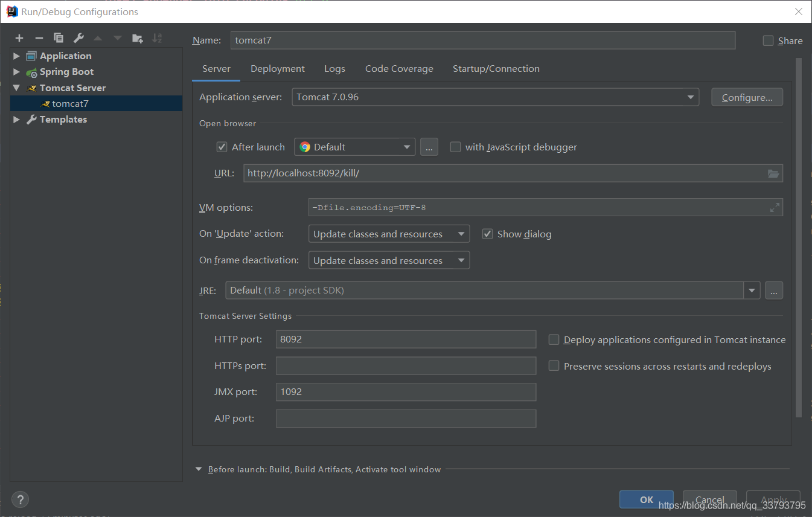Click IntelliJ logo in title bar
This screenshot has height=517, width=812.
(x=11, y=11)
